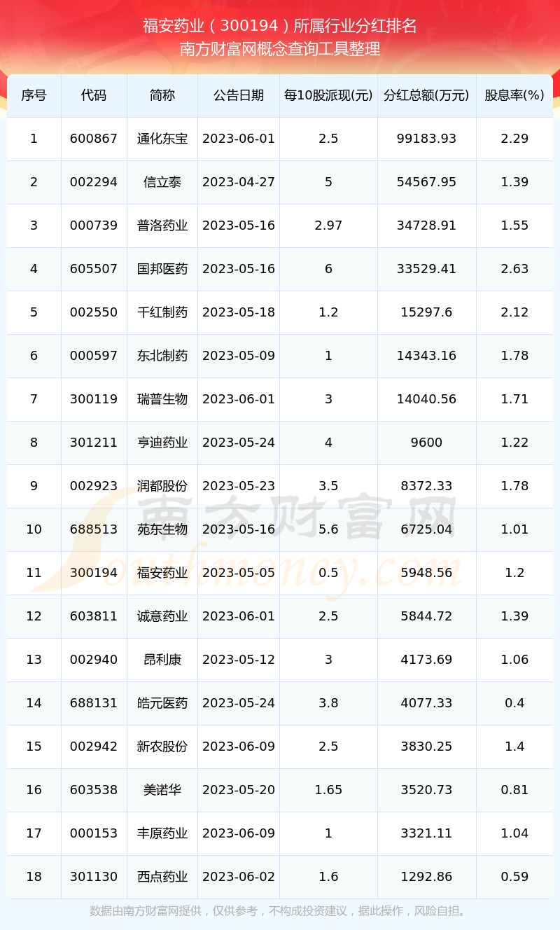Select stock code 300194
Screen dimensions: 560x930
94,573
